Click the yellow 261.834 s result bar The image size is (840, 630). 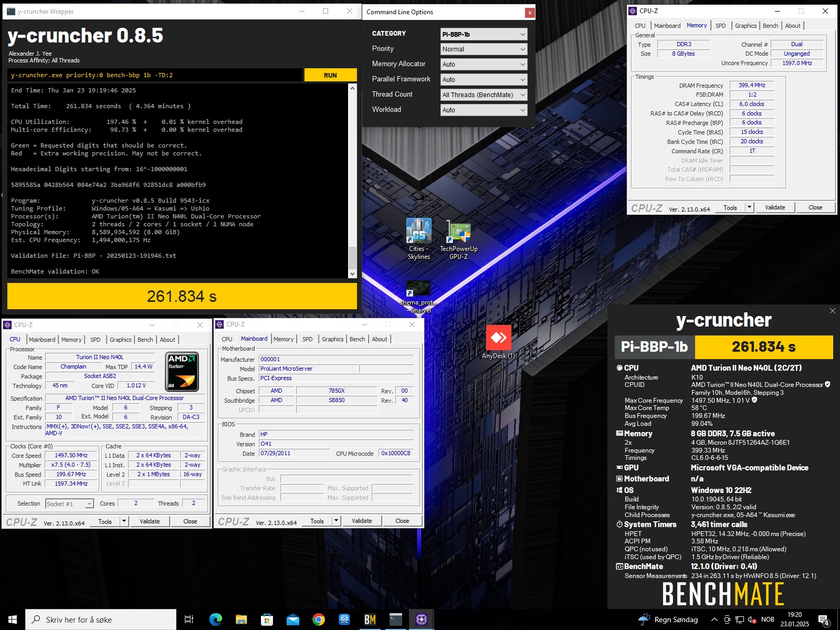coord(182,296)
